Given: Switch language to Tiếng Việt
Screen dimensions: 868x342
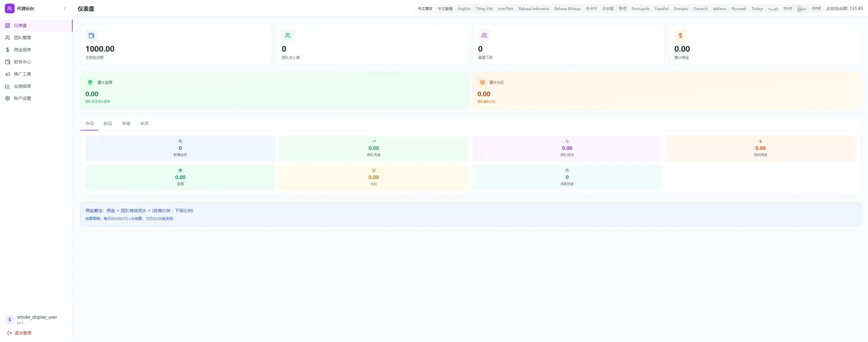Looking at the screenshot, I should click(484, 9).
